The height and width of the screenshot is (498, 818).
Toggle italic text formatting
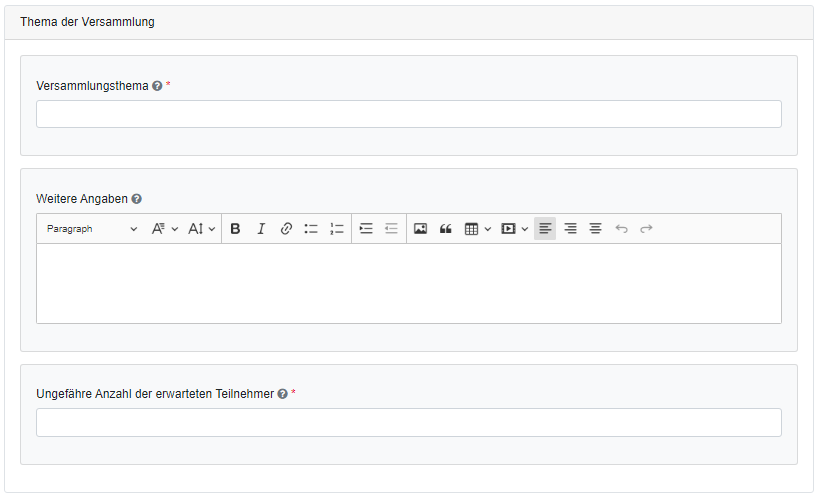261,229
